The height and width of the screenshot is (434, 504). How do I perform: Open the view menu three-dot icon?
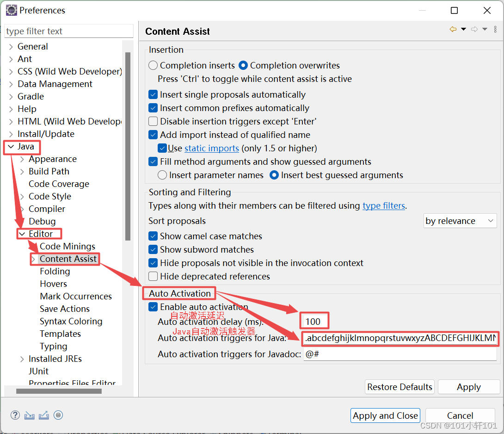(495, 29)
